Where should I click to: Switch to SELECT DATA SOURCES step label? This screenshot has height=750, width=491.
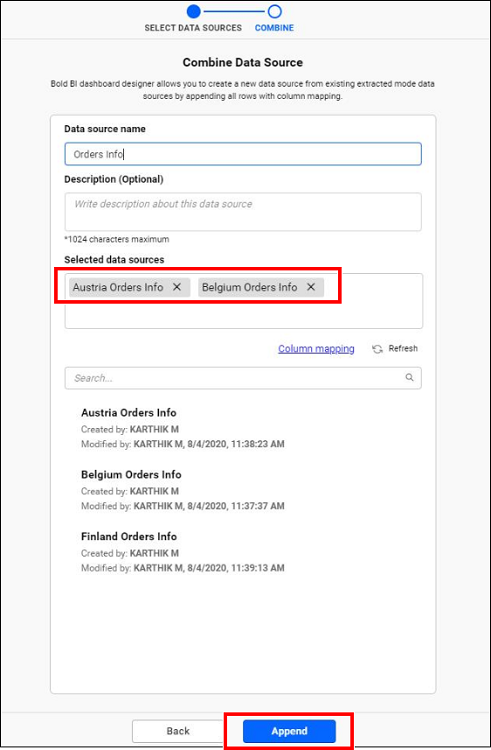(193, 28)
